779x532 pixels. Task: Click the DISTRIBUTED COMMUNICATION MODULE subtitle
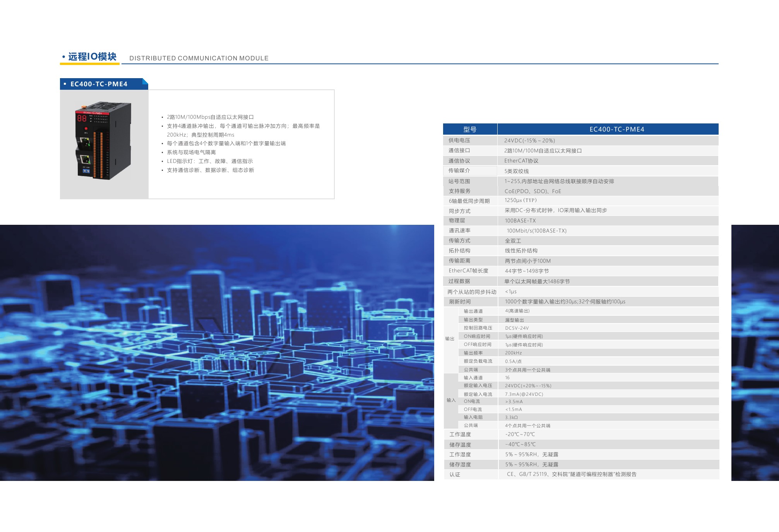point(199,58)
